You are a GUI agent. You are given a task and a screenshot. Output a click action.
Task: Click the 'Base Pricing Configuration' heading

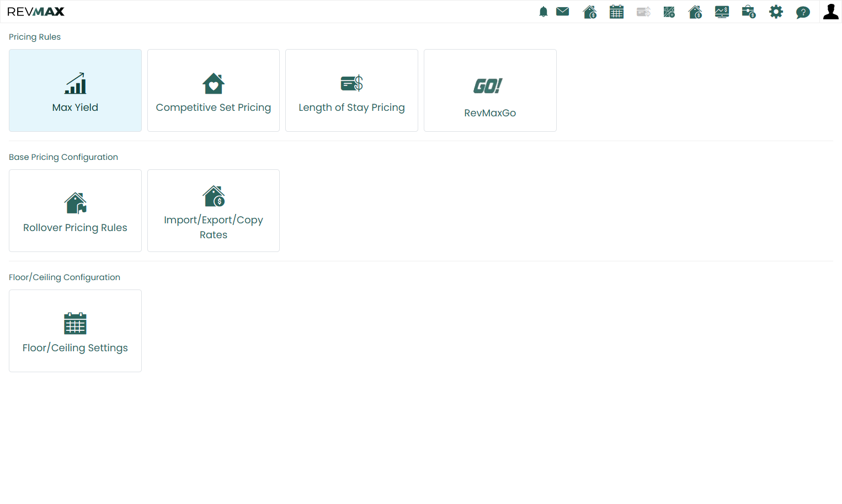click(63, 157)
